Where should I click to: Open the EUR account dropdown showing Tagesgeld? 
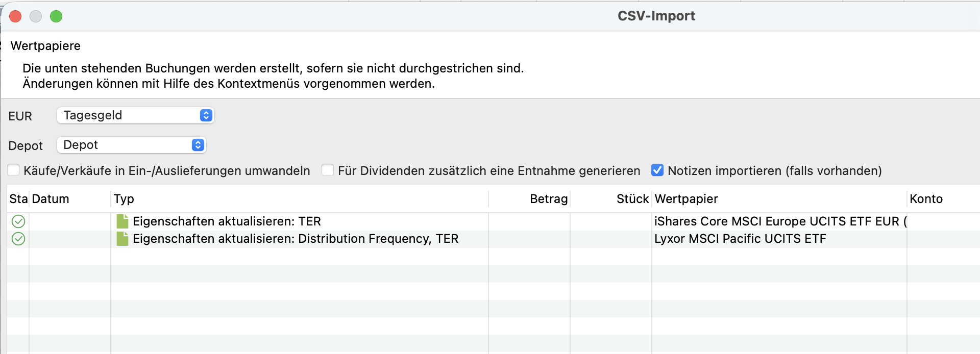(x=135, y=115)
